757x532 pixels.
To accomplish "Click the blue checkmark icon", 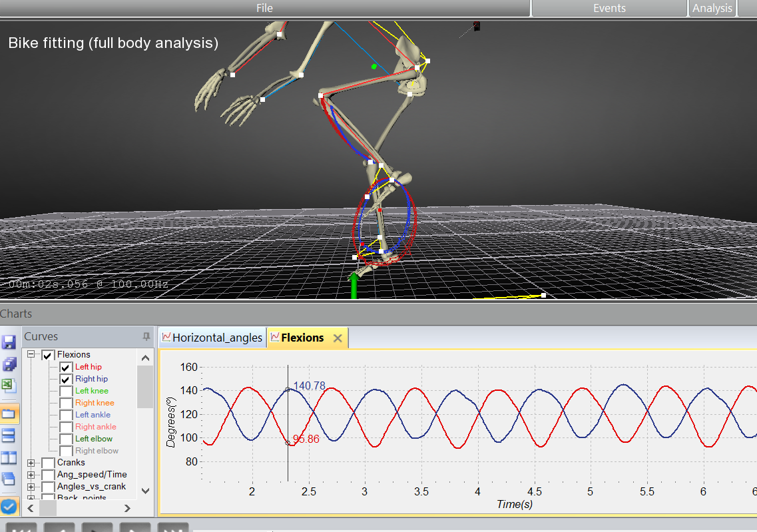I will pos(9,507).
